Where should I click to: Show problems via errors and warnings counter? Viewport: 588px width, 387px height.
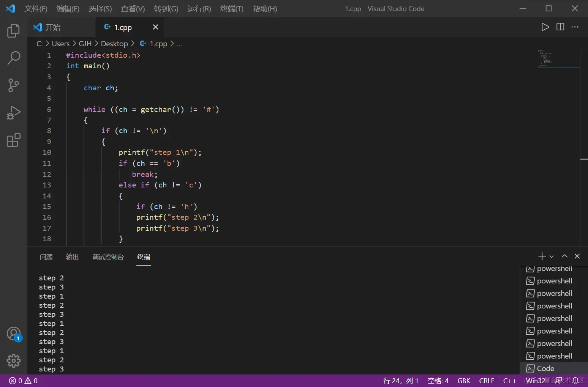click(x=23, y=381)
